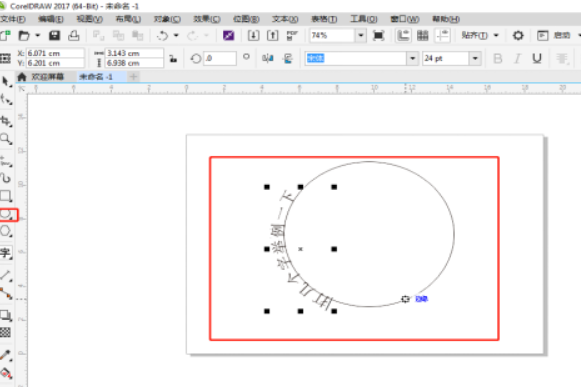Select the Pick tool
The width and height of the screenshot is (581, 387).
coord(6,82)
